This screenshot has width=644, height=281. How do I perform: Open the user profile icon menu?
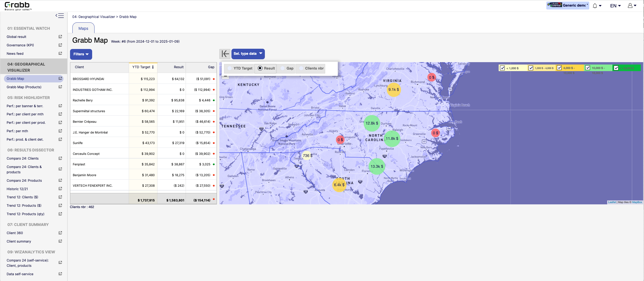[x=632, y=6]
